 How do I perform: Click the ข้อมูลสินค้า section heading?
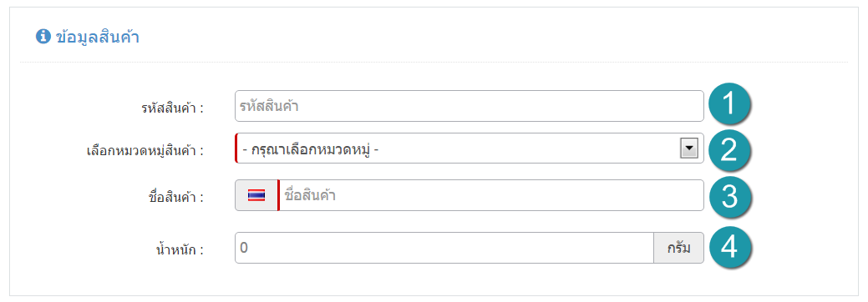tap(98, 37)
